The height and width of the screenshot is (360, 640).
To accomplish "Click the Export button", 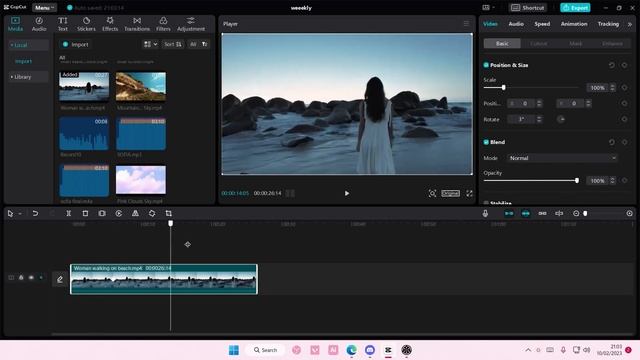I will click(575, 7).
